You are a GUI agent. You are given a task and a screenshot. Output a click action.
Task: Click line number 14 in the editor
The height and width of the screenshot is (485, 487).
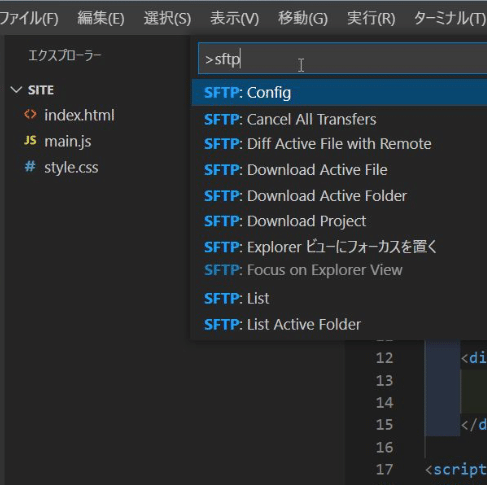point(384,403)
